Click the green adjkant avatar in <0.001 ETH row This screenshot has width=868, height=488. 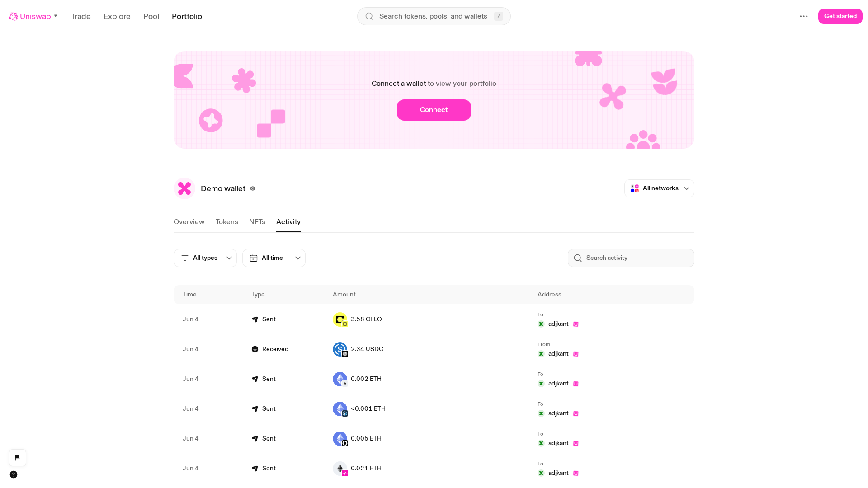(x=541, y=413)
